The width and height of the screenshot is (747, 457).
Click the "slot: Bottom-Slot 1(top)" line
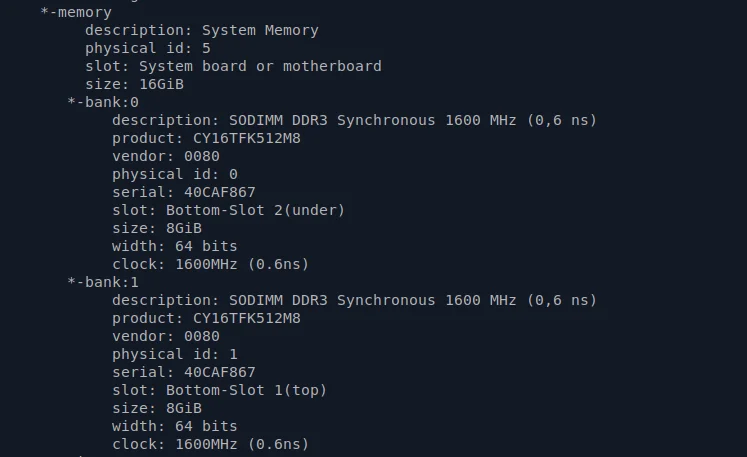(x=219, y=390)
